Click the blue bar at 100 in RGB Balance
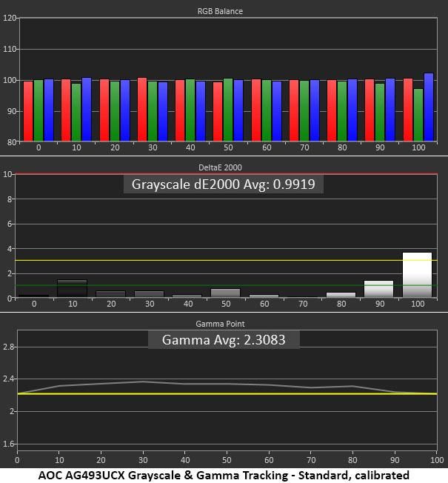The width and height of the screenshot is (448, 483). point(429,107)
